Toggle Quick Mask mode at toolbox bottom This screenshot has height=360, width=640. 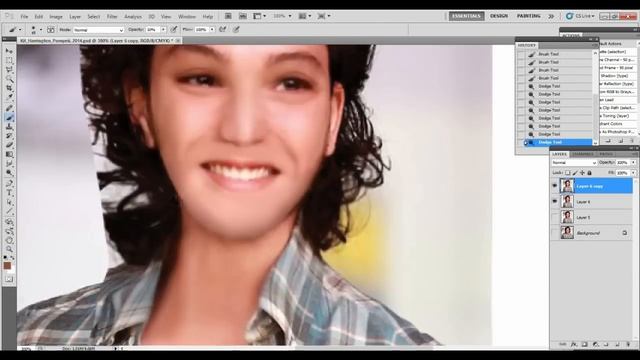tap(9, 279)
